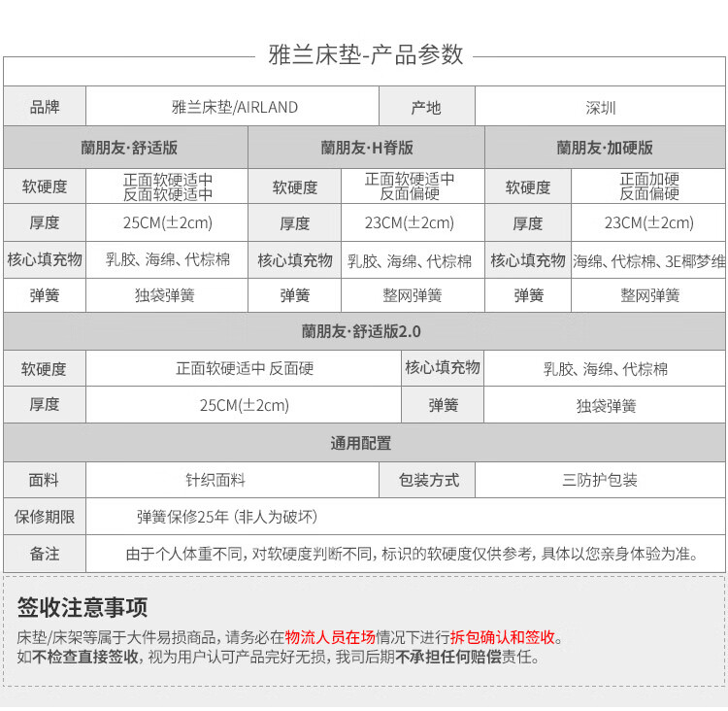728x711 pixels.
Task: Select the 保修期限 label cell
Action: click(45, 517)
